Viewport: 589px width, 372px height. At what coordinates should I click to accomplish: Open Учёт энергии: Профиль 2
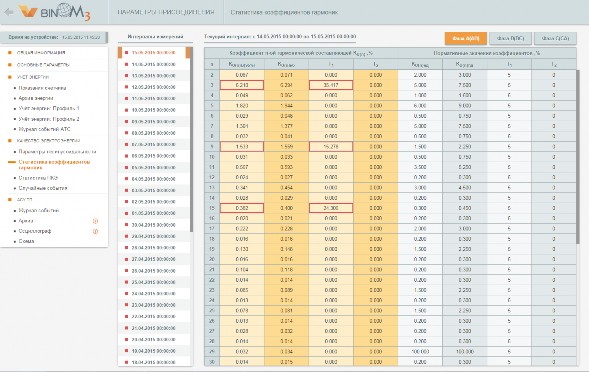click(x=49, y=119)
